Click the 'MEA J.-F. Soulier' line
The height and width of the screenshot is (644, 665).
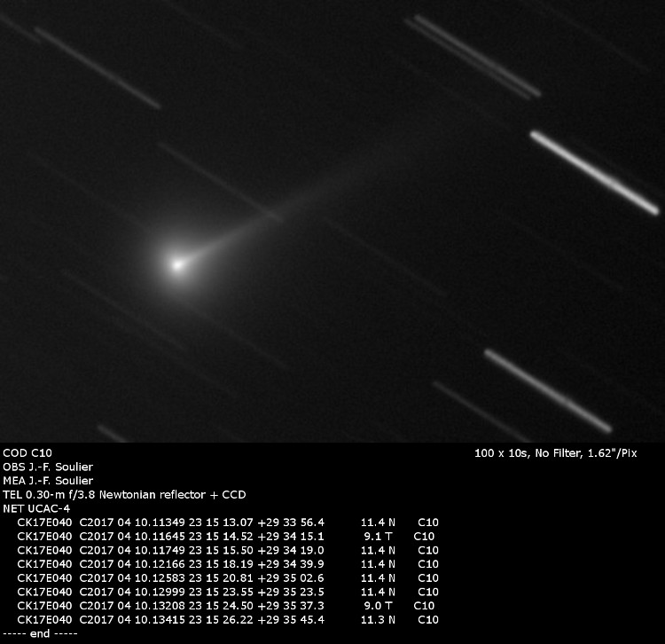tap(48, 481)
